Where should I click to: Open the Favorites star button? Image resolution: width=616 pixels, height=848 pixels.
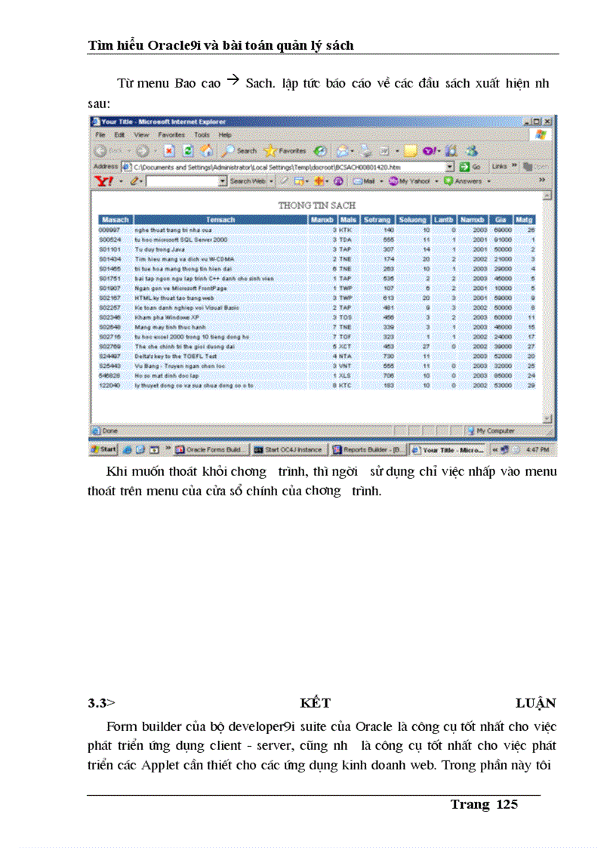(x=285, y=151)
